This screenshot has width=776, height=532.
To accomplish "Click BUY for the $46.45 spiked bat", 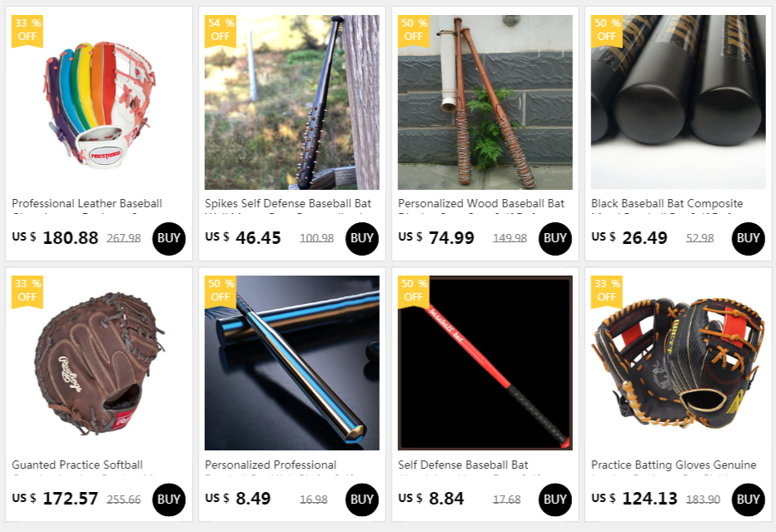I will [x=361, y=239].
